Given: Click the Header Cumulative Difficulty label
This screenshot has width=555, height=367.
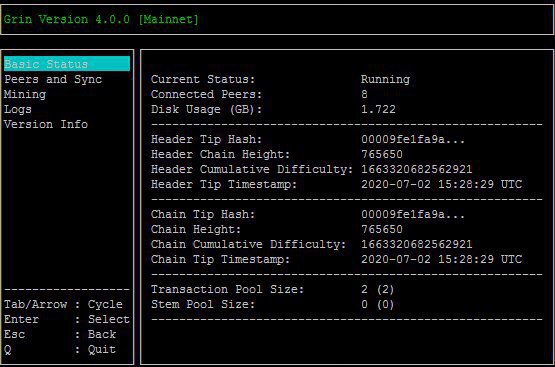Looking at the screenshot, I should click(252, 169).
